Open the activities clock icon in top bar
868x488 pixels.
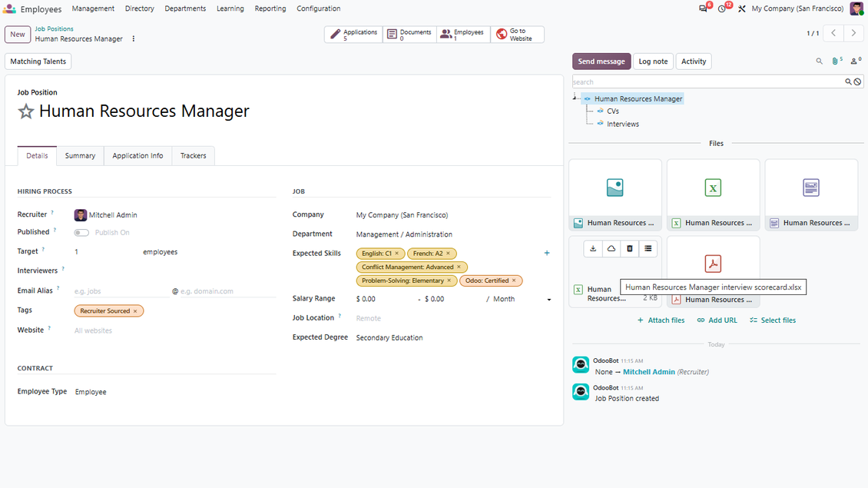click(722, 9)
